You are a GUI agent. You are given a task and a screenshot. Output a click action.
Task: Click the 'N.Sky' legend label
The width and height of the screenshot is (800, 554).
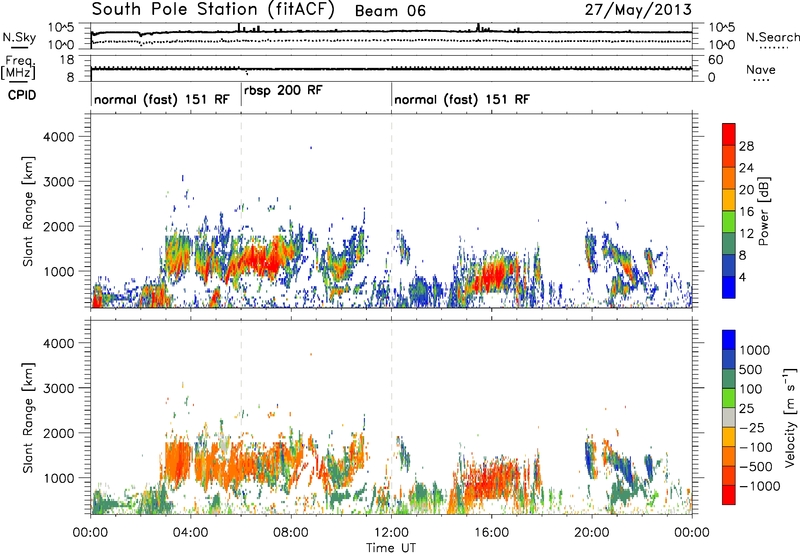[19, 37]
